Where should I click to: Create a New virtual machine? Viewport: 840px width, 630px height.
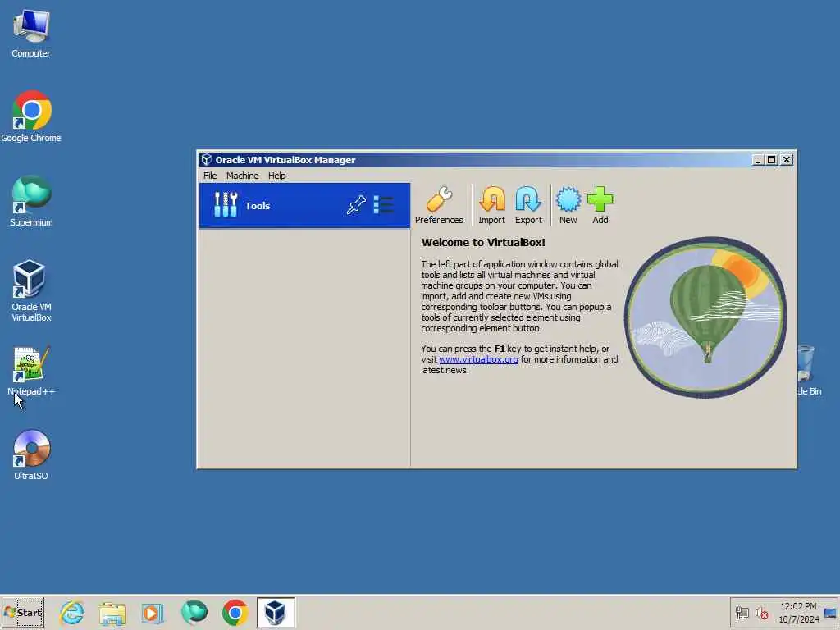coord(568,206)
